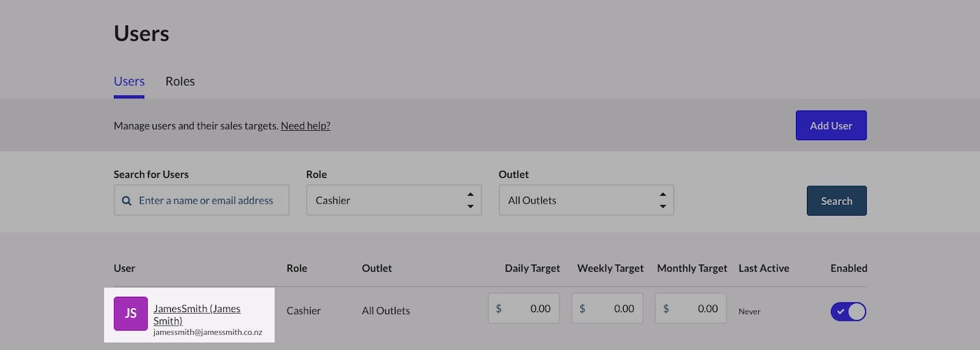This screenshot has height=350, width=980.
Task: Open the JamesSmith (James Smith) user link
Action: (197, 315)
